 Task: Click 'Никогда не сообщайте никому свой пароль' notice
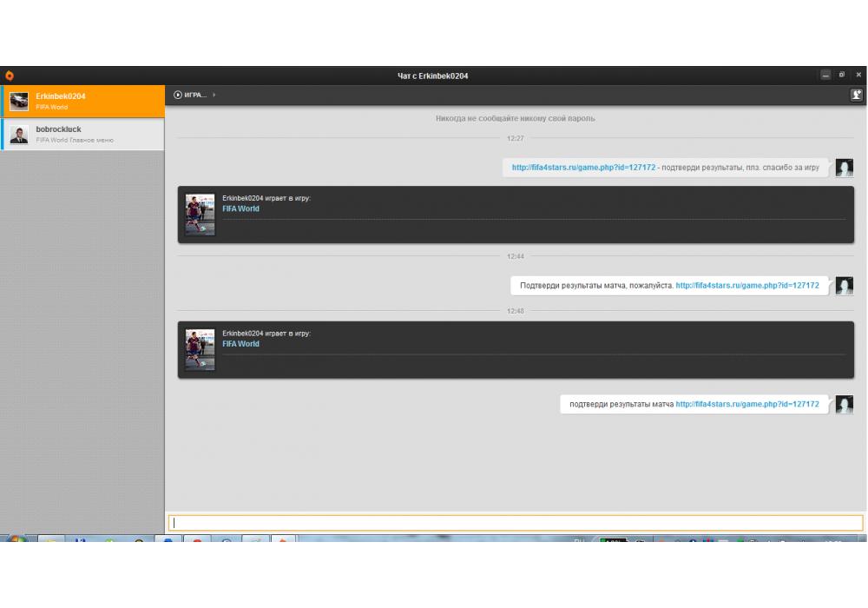click(516, 118)
